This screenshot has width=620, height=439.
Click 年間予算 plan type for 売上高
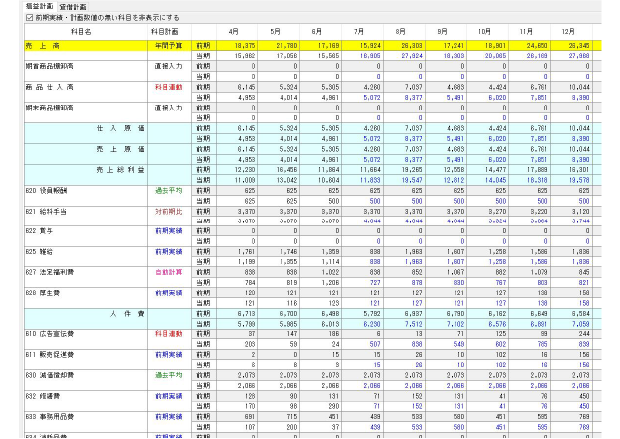tap(166, 46)
